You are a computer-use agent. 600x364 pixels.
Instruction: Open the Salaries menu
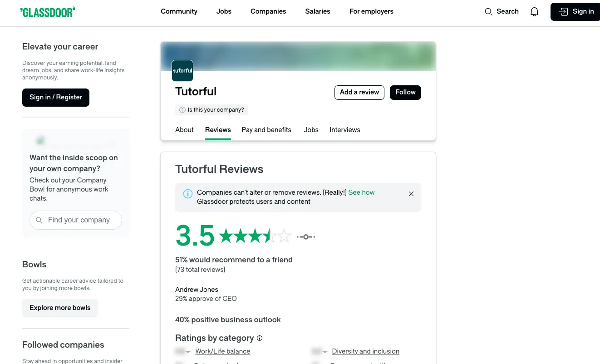[x=318, y=11]
